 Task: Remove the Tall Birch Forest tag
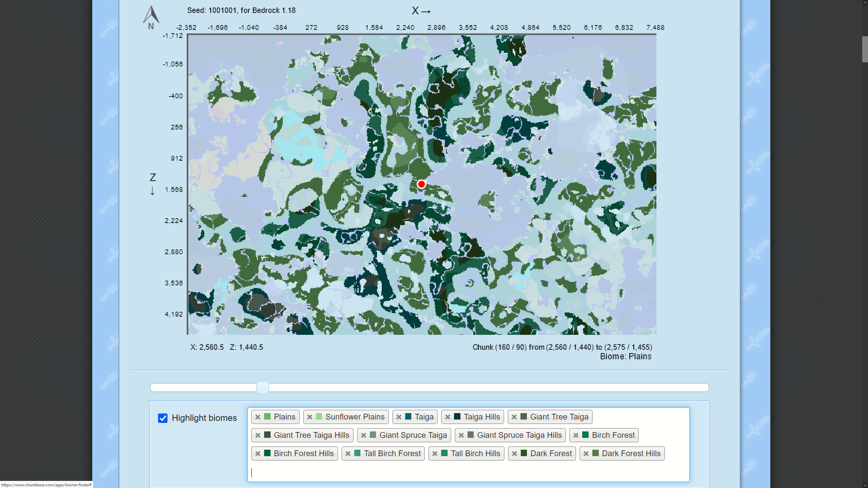(x=348, y=454)
